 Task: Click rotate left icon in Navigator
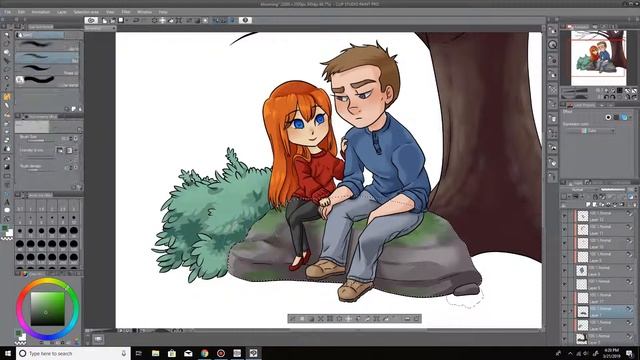[606, 97]
